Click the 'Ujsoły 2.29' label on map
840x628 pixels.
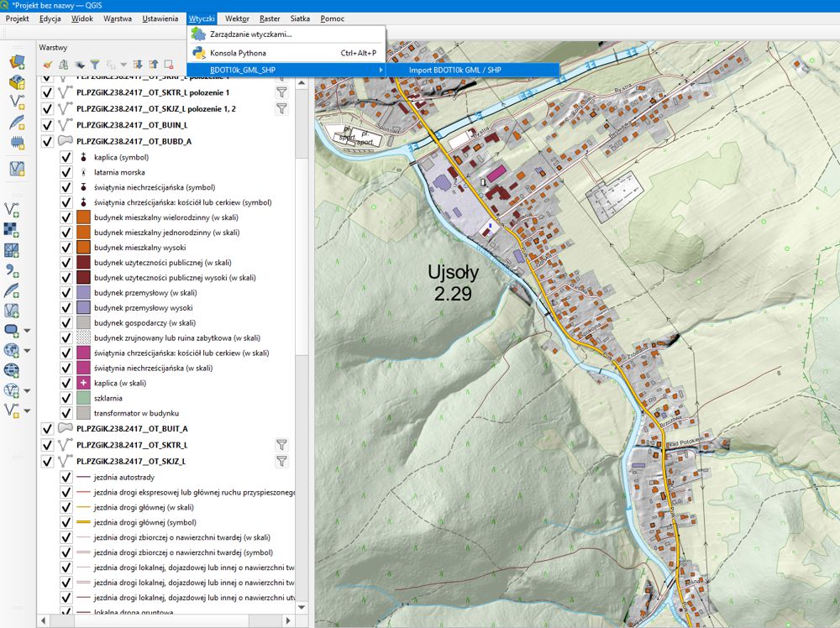453,283
